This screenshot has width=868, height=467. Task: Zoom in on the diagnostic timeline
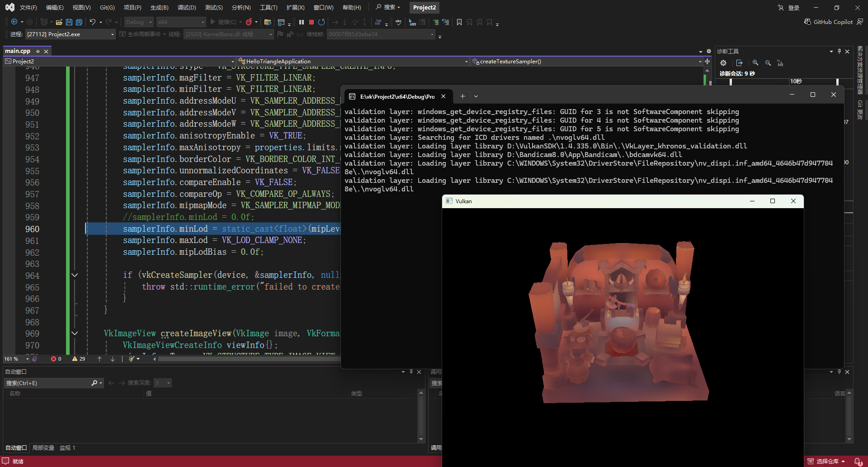755,63
